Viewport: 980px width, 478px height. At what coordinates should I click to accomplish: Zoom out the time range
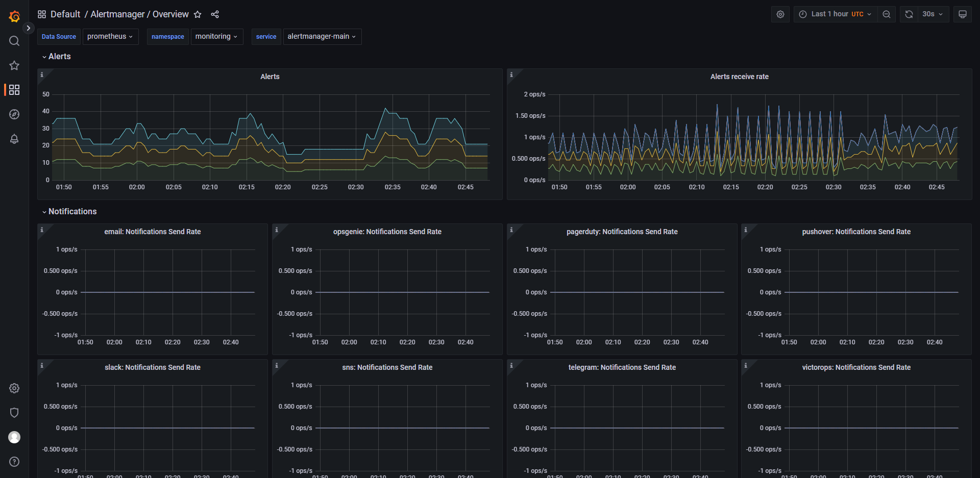pyautogui.click(x=887, y=14)
